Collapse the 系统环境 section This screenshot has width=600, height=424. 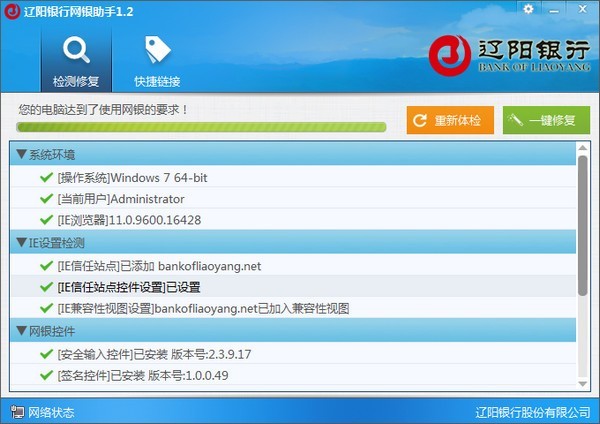coord(22,154)
